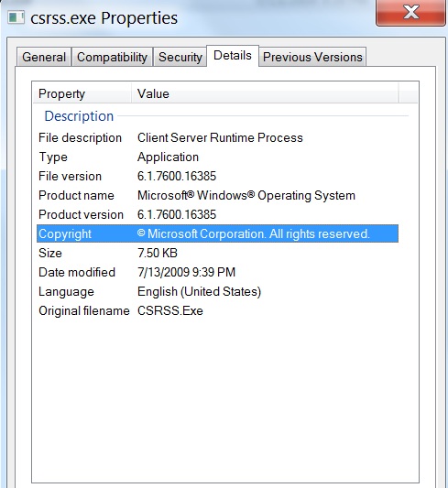Select the Size 7.50 KB row
Viewport: 448px width, 488px height.
click(x=217, y=253)
